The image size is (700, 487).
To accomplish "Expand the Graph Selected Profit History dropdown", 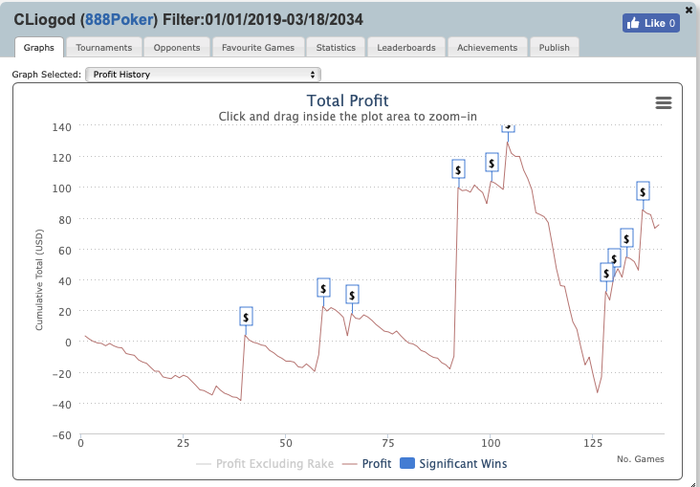I will [203, 75].
